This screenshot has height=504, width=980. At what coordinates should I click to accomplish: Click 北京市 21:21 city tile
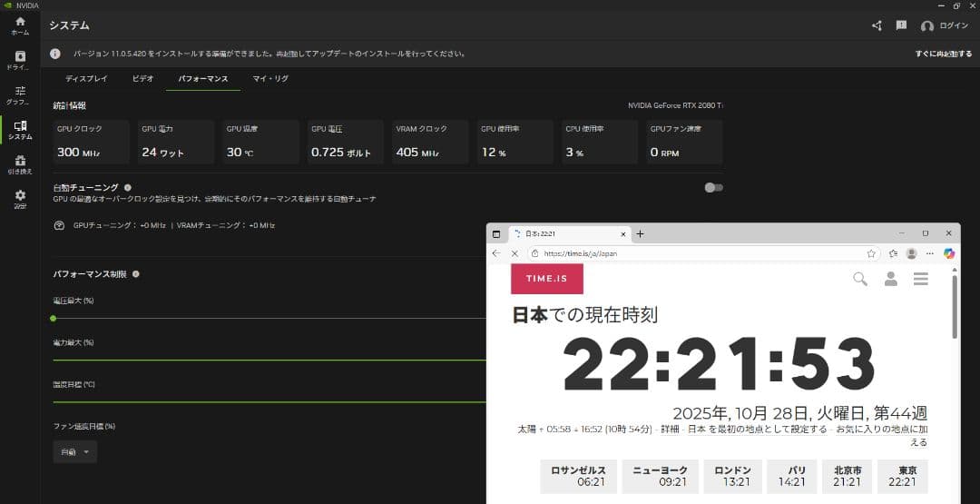pos(847,477)
